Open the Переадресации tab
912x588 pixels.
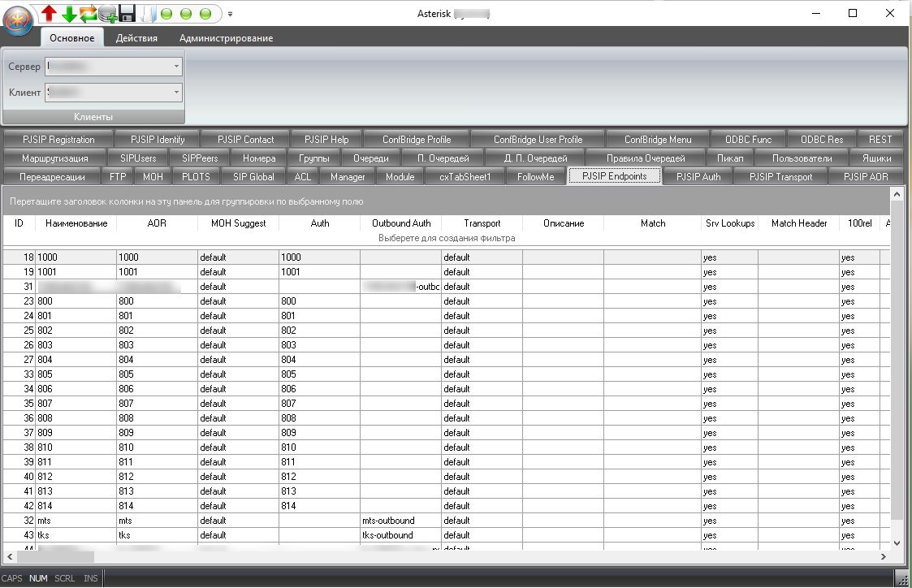coord(52,177)
